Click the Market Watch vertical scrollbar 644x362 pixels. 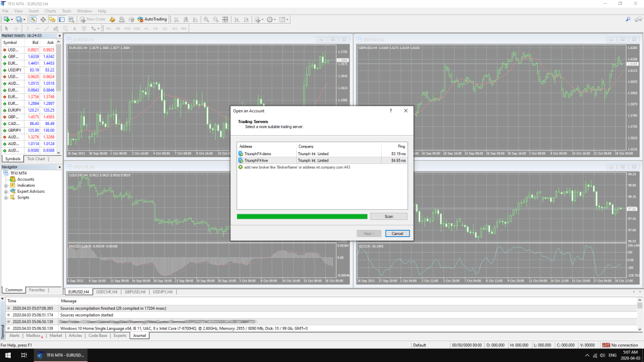[x=58, y=97]
